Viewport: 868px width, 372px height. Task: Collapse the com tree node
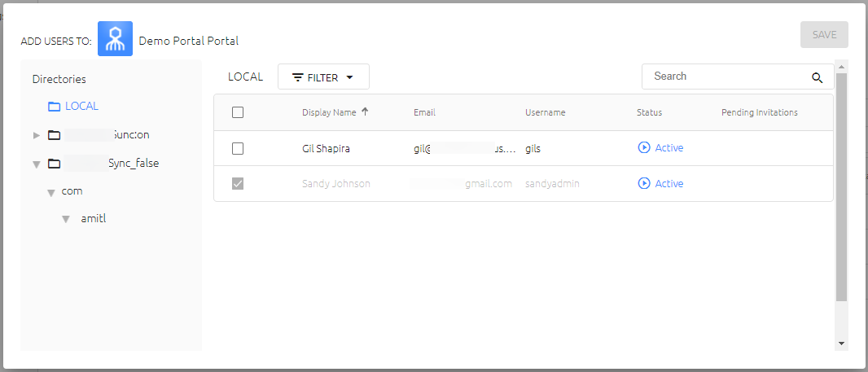[51, 193]
